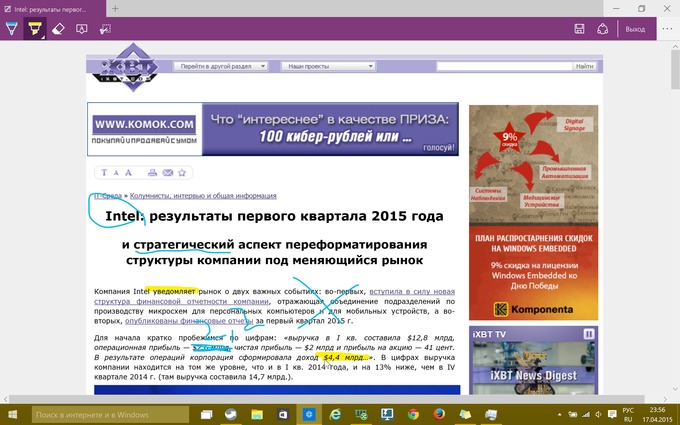Click the large 'A' font size icon
The height and width of the screenshot is (425, 680).
pyautogui.click(x=128, y=173)
